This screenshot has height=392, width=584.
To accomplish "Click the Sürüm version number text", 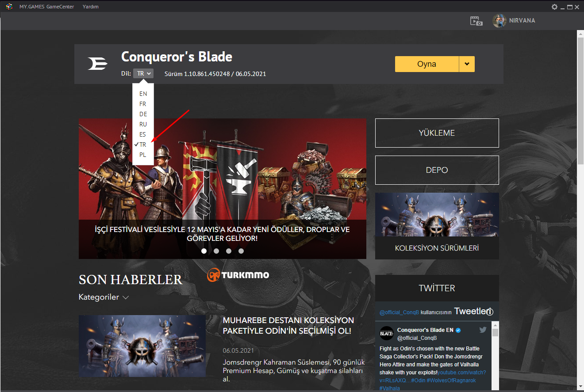I will coord(215,74).
